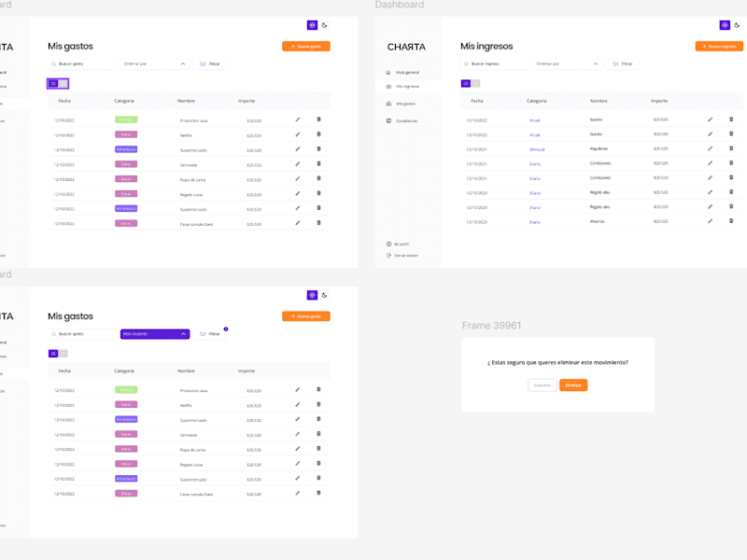Open the Más reciente sort dropdown
This screenshot has height=560, width=747.
(155, 334)
